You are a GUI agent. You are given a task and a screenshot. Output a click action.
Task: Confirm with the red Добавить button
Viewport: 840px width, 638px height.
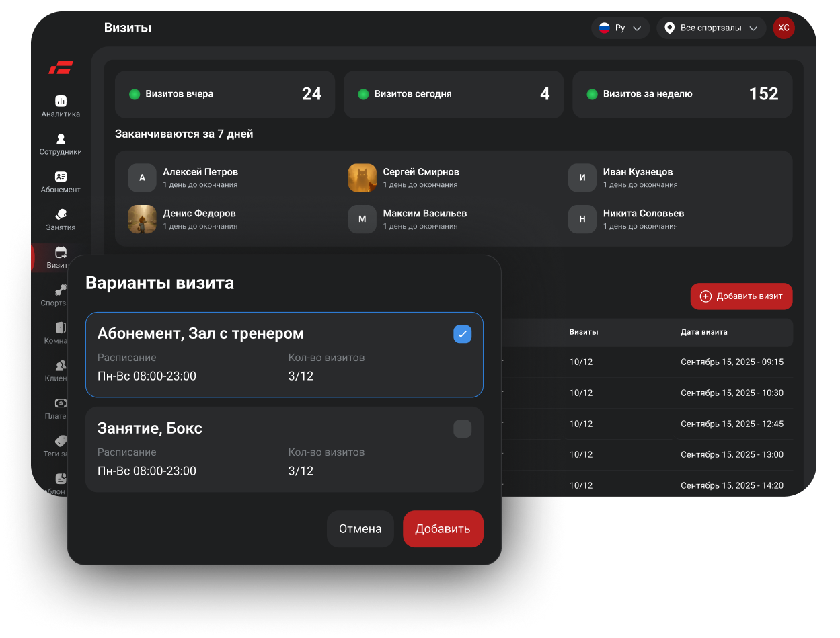click(443, 529)
